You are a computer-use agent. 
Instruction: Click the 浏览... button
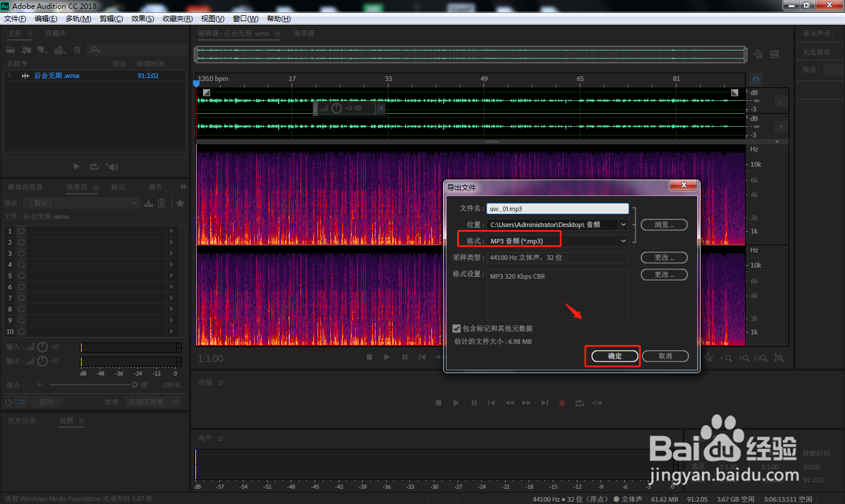pos(664,225)
